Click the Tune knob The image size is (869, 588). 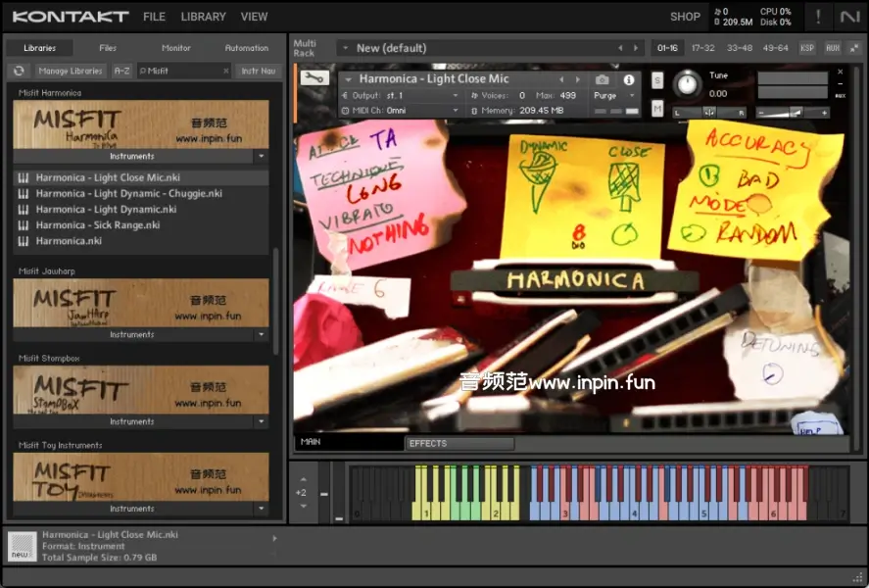688,85
